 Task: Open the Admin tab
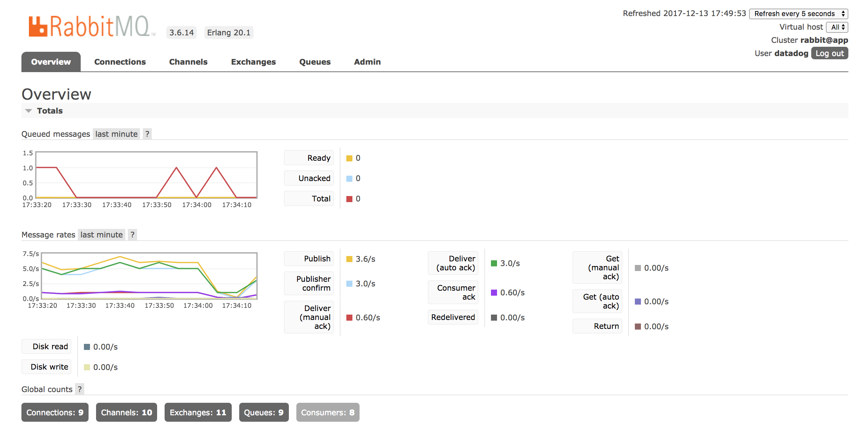[367, 61]
